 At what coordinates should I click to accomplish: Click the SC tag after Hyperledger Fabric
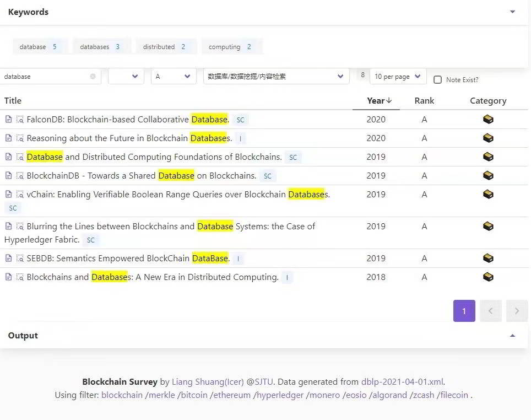[90, 240]
